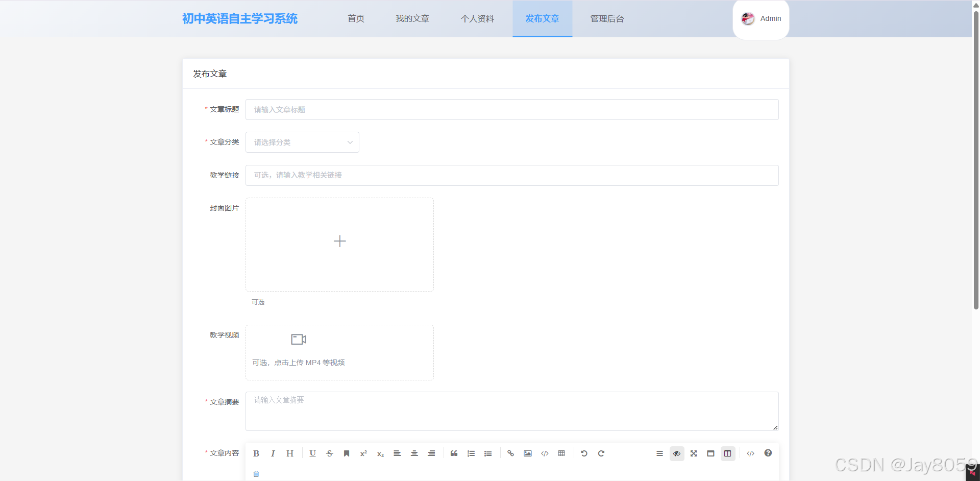Click the 教学链接 input field
Image resolution: width=980 pixels, height=481 pixels.
[x=512, y=175]
